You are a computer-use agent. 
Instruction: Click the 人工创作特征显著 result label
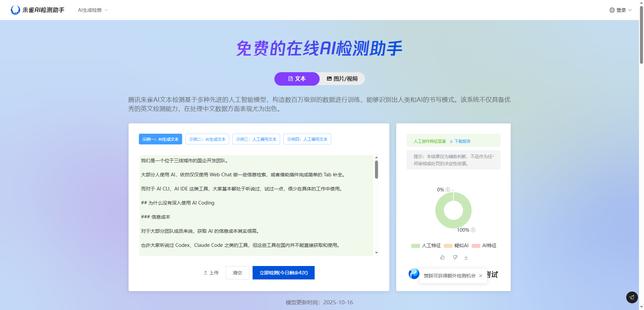(x=430, y=141)
